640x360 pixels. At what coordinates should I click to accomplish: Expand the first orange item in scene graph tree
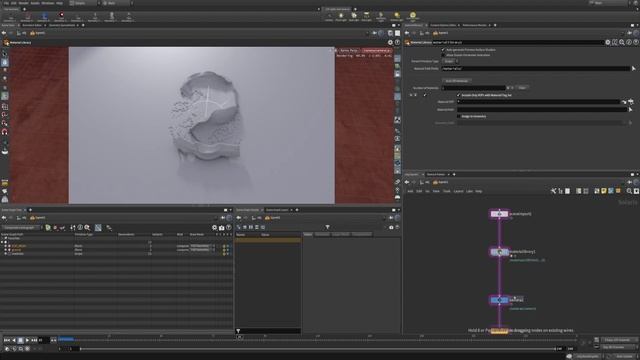[6, 246]
